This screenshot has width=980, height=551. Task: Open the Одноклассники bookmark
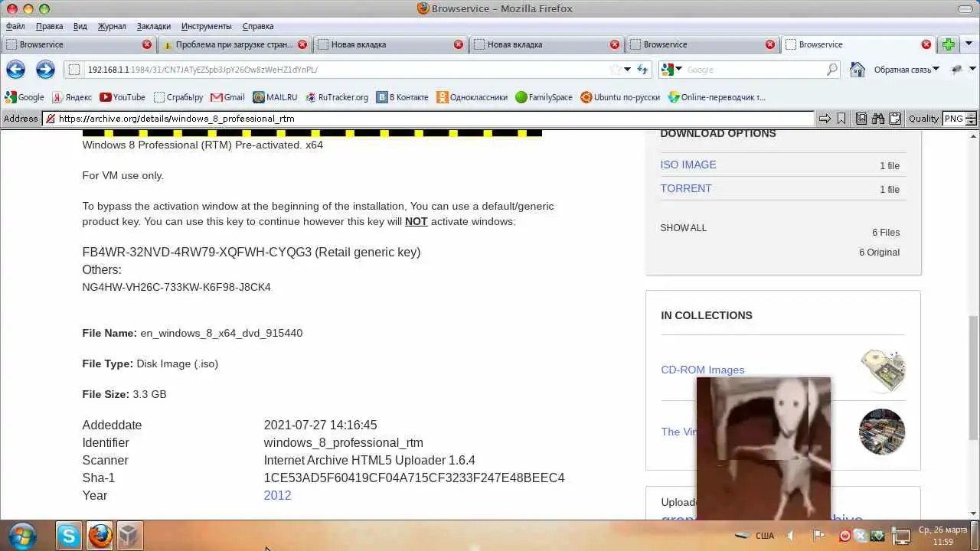pyautogui.click(x=472, y=97)
